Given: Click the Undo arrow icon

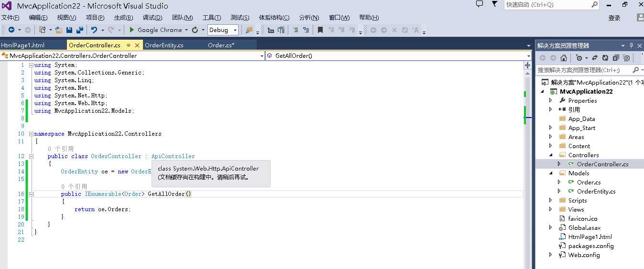Looking at the screenshot, I should pyautogui.click(x=94, y=30).
